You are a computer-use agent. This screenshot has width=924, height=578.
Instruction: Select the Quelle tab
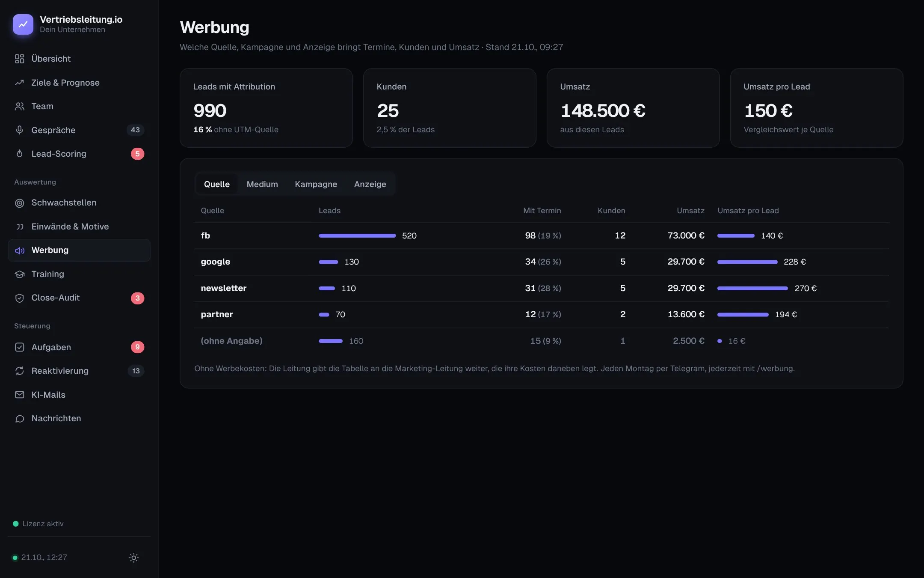point(217,184)
